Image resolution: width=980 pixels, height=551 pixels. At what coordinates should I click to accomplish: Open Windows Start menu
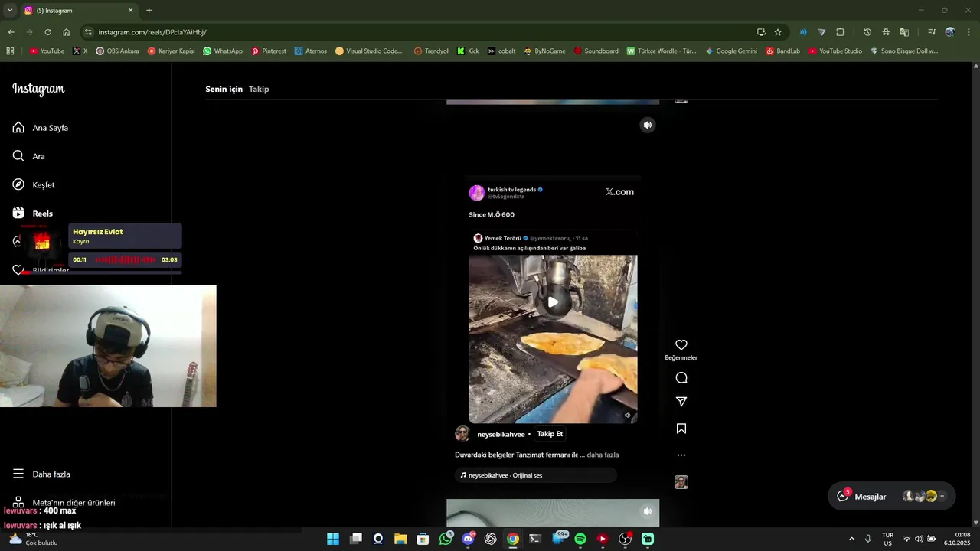[333, 539]
